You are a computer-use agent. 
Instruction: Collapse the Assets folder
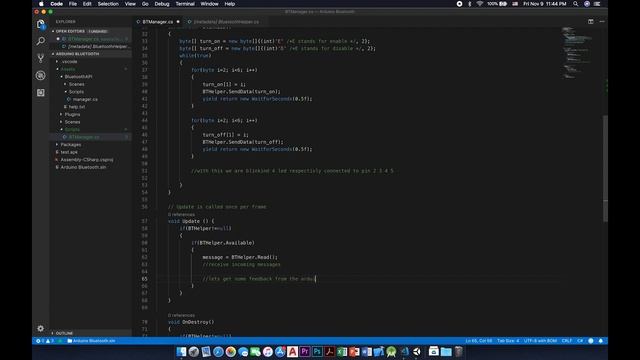[68, 69]
